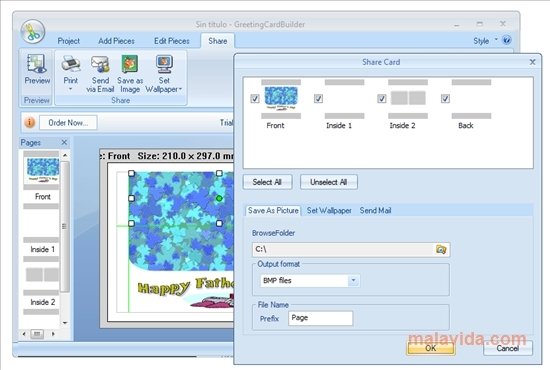
Task: Click the Prefix text field containing Page
Action: 320,318
